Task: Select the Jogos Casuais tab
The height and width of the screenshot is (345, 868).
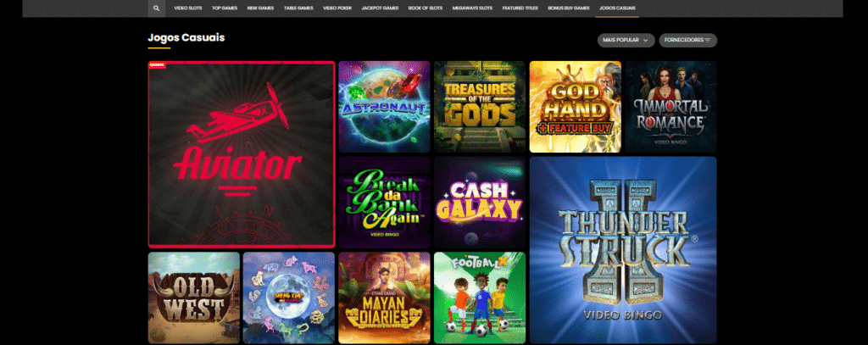Action: [x=617, y=8]
